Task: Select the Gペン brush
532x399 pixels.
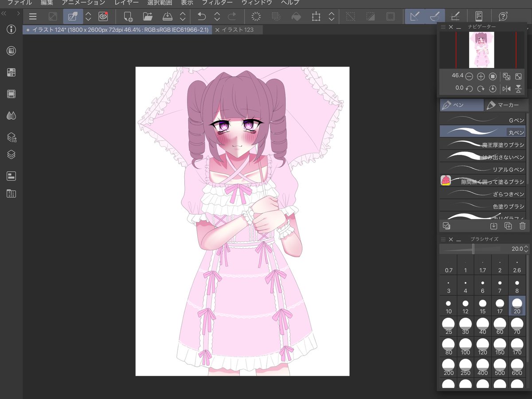Action: [483, 120]
